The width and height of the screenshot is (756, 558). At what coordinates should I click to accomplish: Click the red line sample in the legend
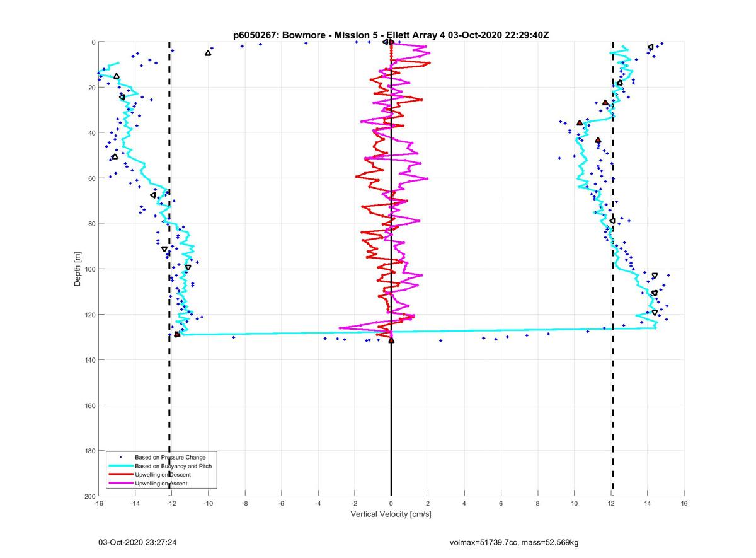[120, 474]
